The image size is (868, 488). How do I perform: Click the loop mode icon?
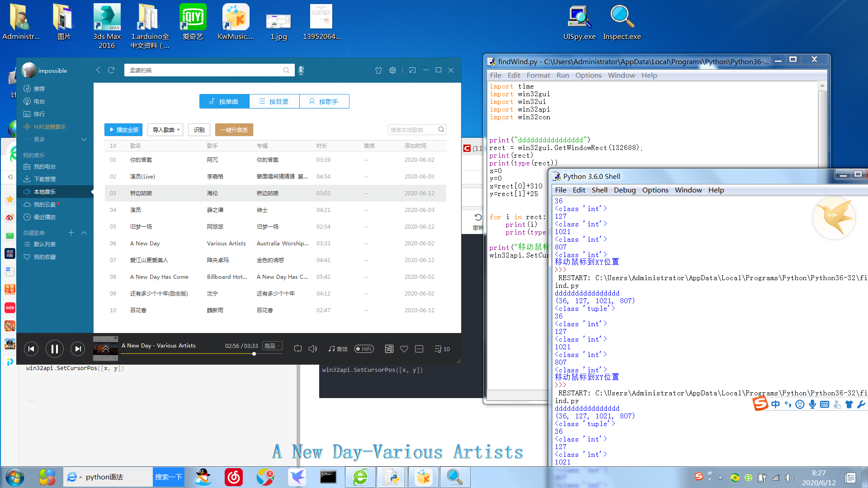tap(297, 349)
